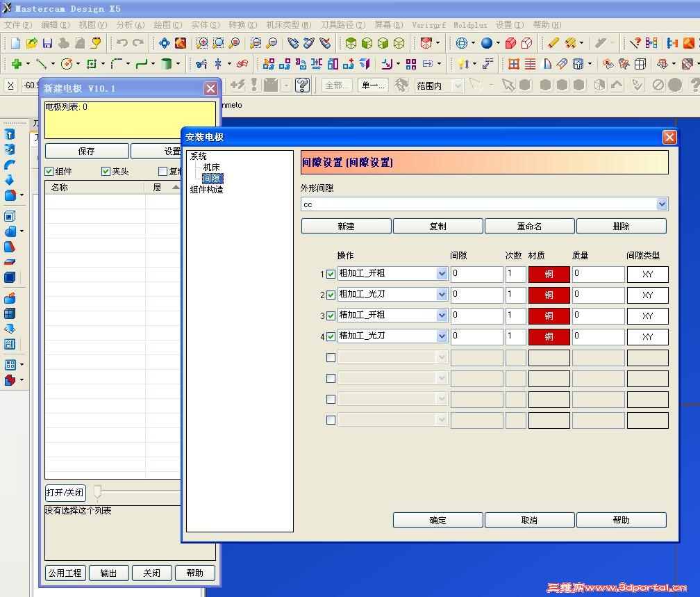
Task: Expand the shaded sphere dropdown arrow
Action: pyautogui.click(x=498, y=43)
